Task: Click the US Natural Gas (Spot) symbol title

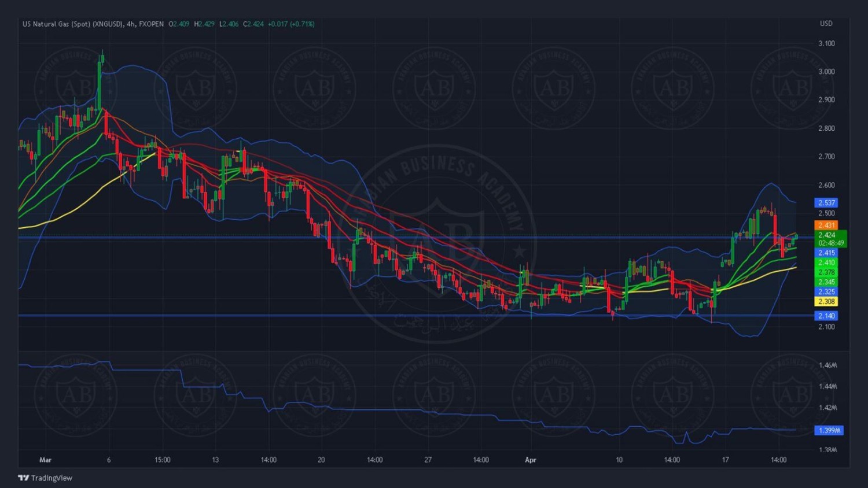Action: 73,24
